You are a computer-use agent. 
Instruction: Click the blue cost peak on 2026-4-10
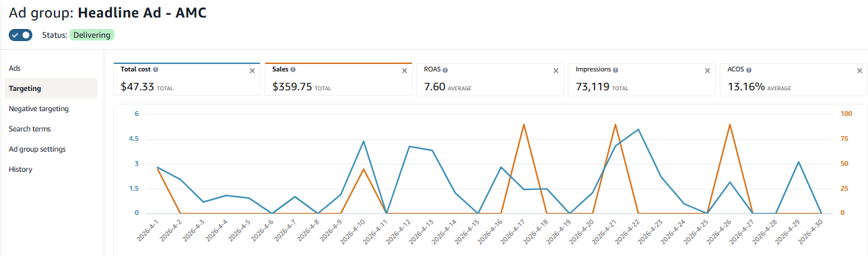[364, 141]
